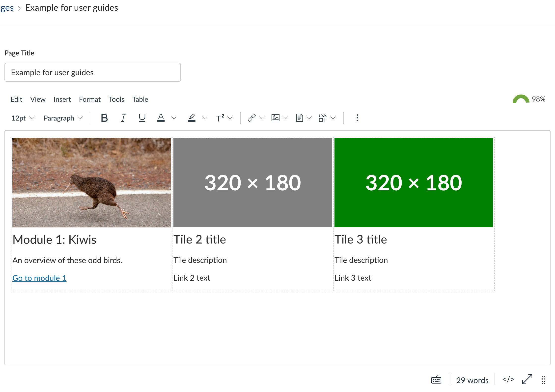Toggle bold formatting

[104, 118]
